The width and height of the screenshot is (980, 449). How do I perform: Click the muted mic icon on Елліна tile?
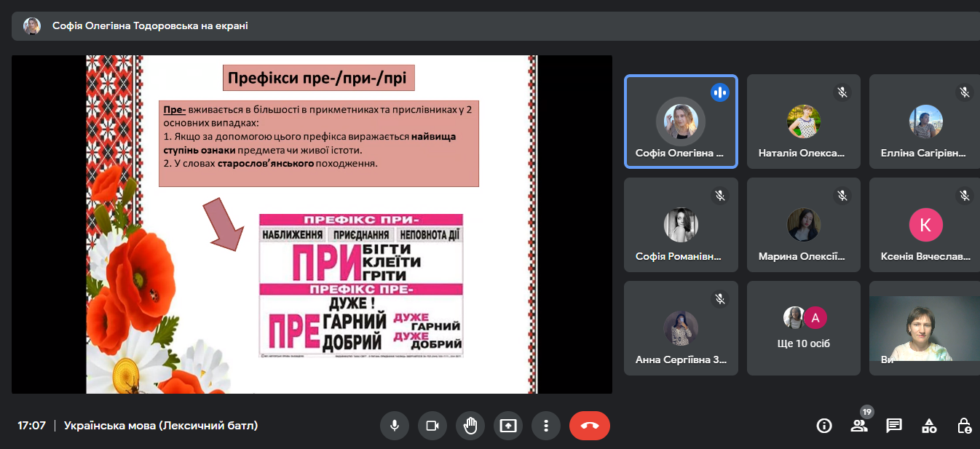click(965, 92)
